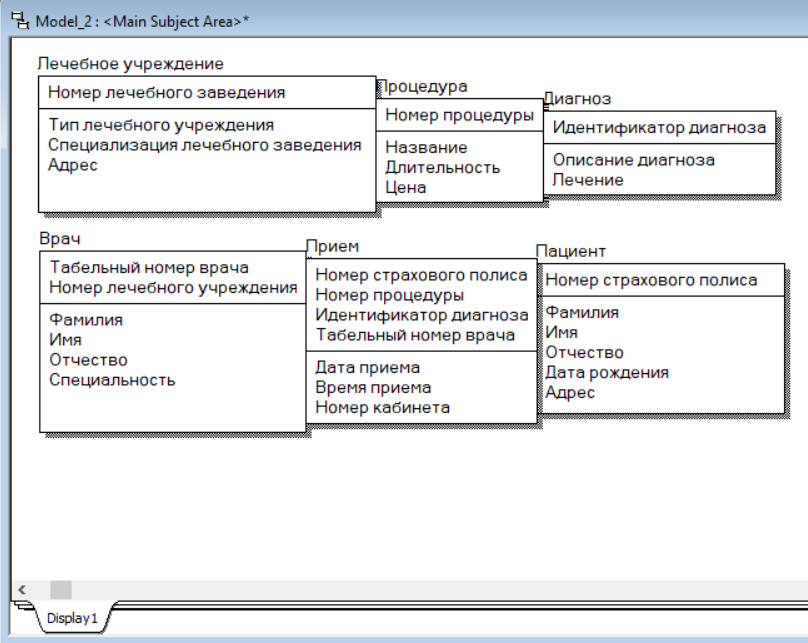
Task: Select Фамилия in Врач entity
Action: click(x=86, y=320)
